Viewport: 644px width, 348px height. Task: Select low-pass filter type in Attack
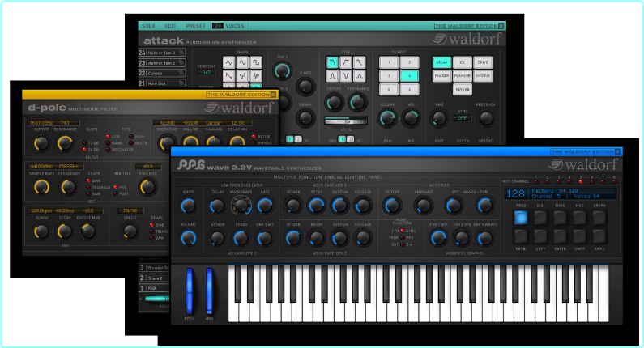332,62
